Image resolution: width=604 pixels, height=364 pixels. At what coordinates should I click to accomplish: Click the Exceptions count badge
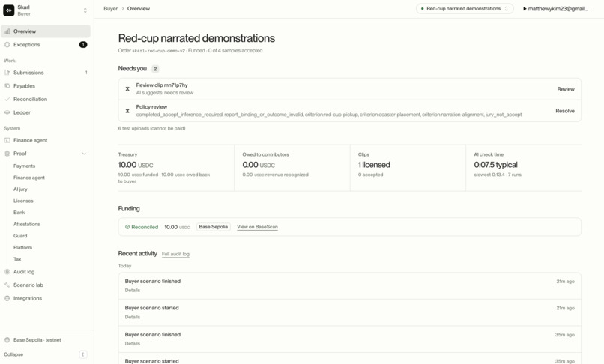pos(83,45)
